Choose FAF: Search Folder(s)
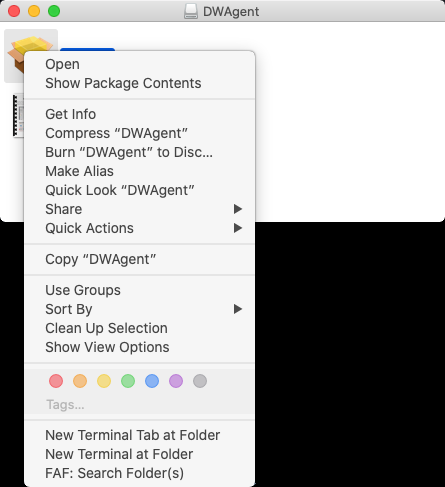This screenshot has width=445, height=487. point(140,473)
